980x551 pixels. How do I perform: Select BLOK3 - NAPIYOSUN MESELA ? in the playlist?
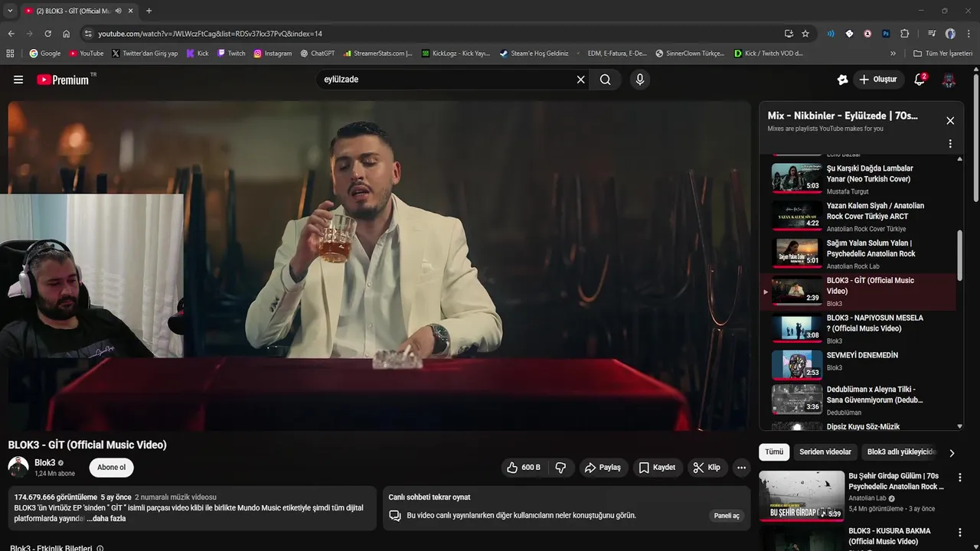coord(857,328)
